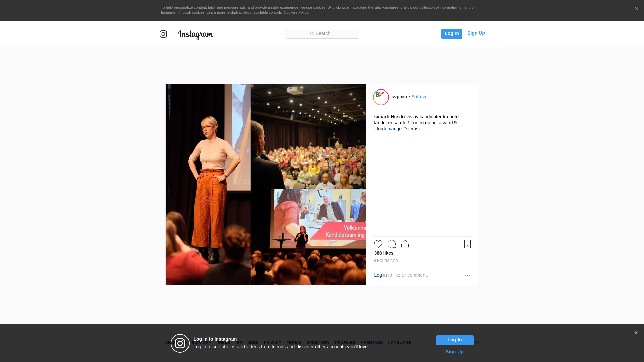This screenshot has width=644, height=362.
Task: Open svparti profile avatar
Action: [x=381, y=97]
